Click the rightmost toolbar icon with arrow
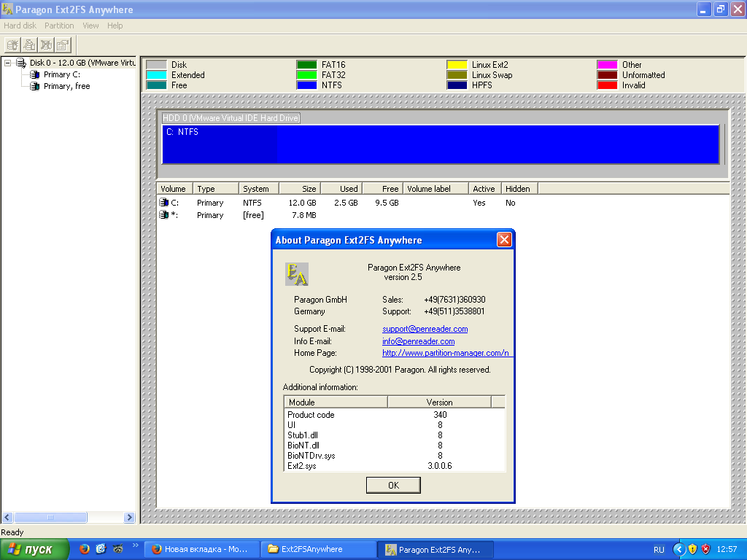This screenshot has height=560, width=747. click(x=63, y=44)
